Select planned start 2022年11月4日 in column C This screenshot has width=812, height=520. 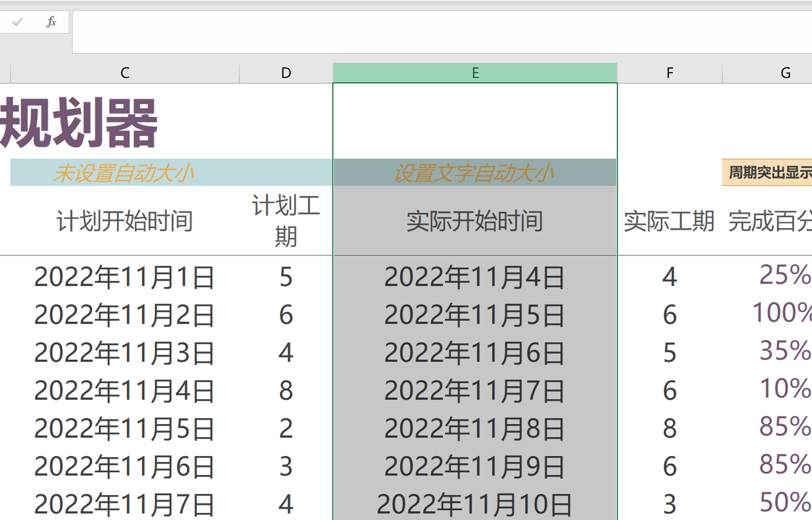pyautogui.click(x=125, y=391)
